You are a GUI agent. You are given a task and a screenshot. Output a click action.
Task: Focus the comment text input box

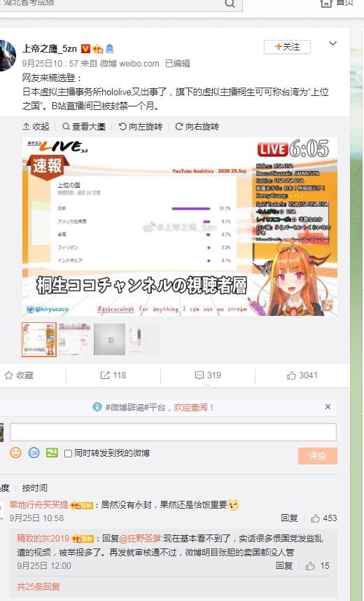173,432
